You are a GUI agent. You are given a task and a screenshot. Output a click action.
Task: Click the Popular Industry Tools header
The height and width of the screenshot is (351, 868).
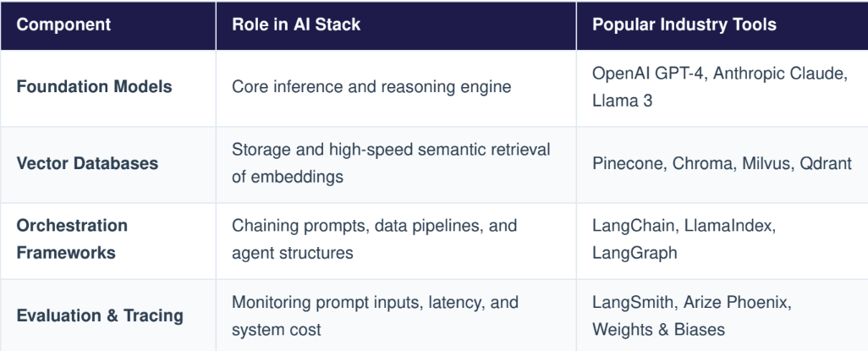click(684, 25)
